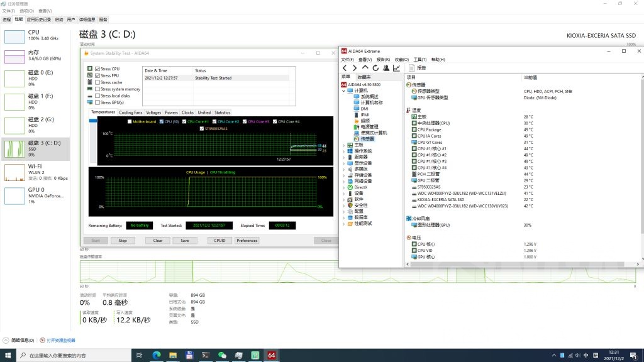Click the 打开资源监视器 link

point(60,340)
